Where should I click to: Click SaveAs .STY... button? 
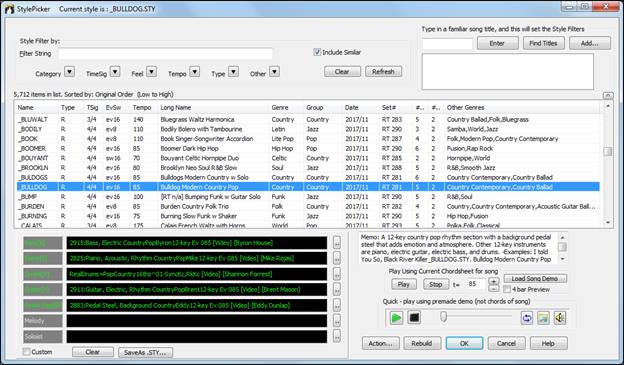[x=145, y=352]
